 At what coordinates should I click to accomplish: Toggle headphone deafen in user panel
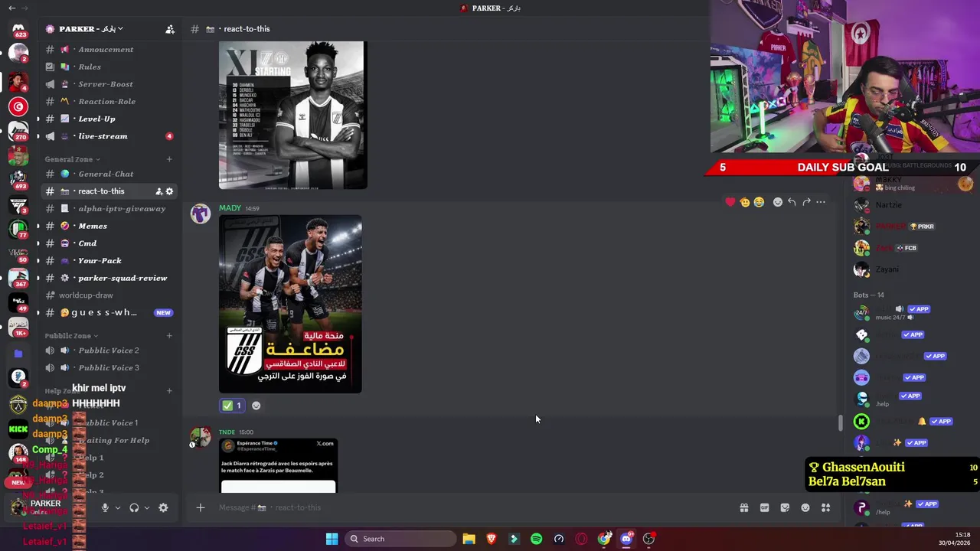tap(134, 507)
